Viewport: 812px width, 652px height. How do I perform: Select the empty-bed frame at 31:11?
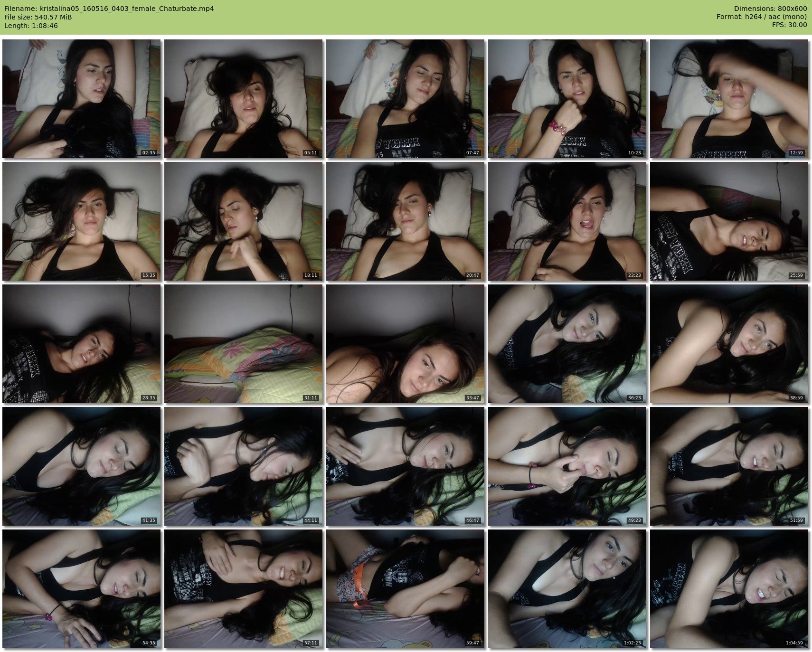coord(244,344)
